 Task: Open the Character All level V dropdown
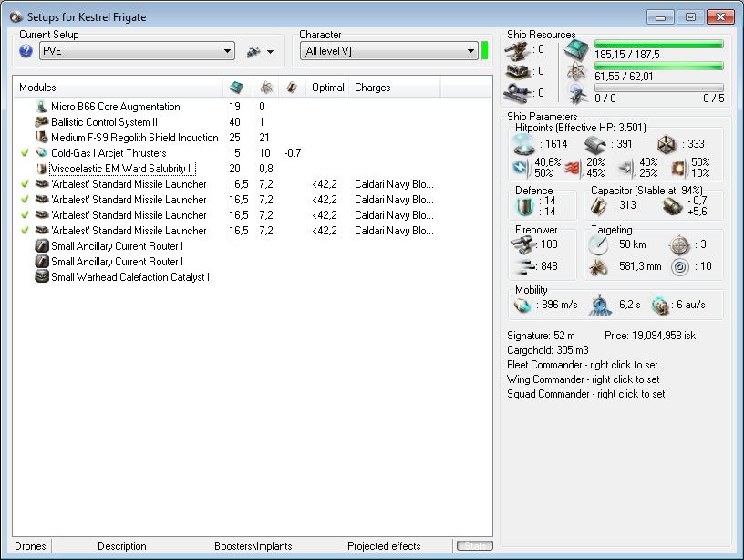[388, 51]
